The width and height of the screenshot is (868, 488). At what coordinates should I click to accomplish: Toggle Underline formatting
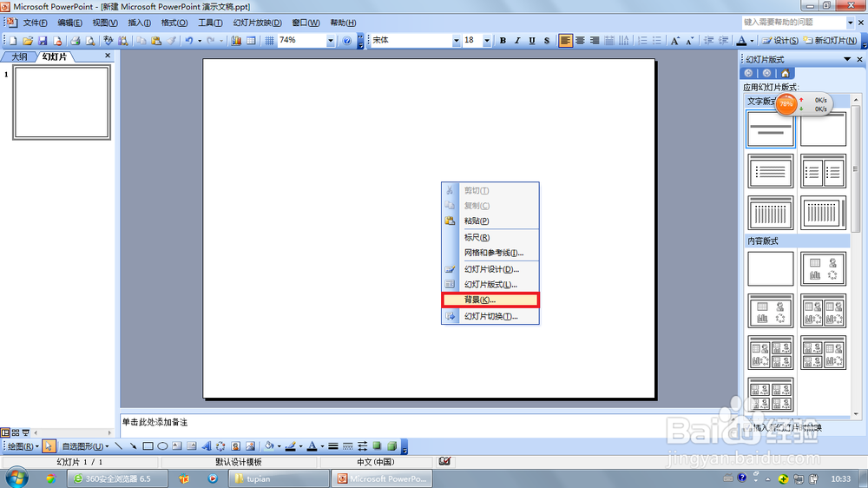coord(532,41)
